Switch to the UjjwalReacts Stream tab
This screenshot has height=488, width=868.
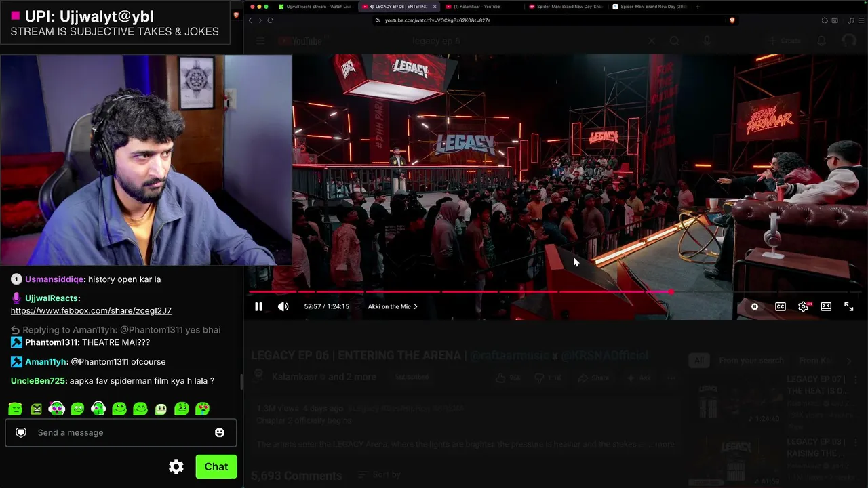315,7
